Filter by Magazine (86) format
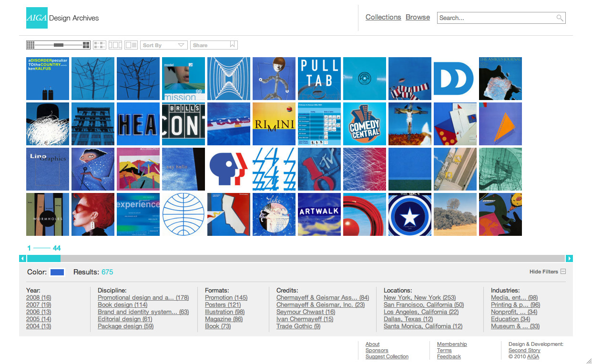592x364 pixels. point(224,319)
